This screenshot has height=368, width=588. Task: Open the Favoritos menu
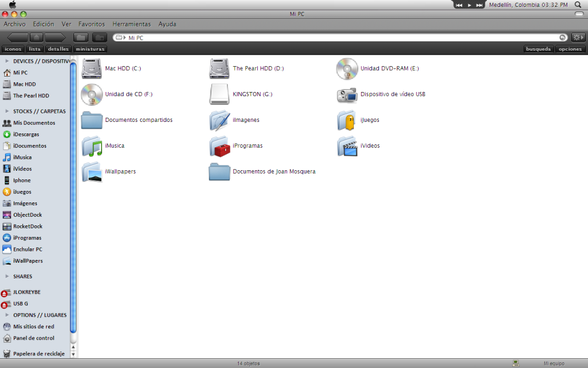[91, 24]
